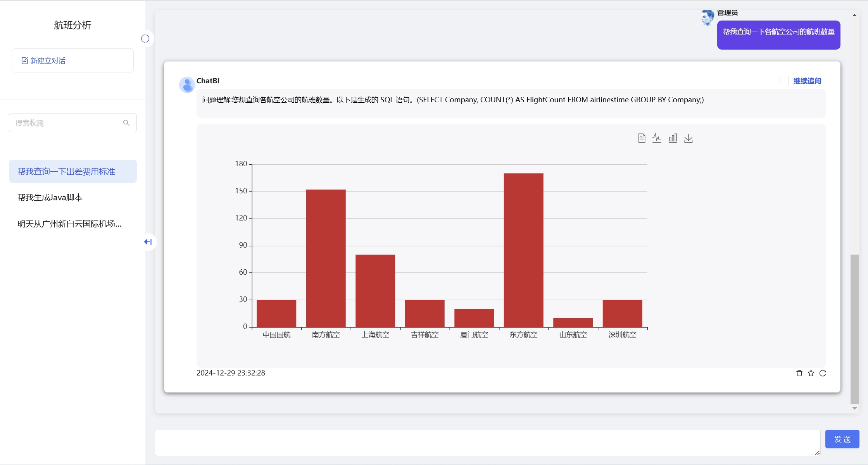Send message with the 发送 button
Screen dimensions: 868x465
tap(842, 439)
